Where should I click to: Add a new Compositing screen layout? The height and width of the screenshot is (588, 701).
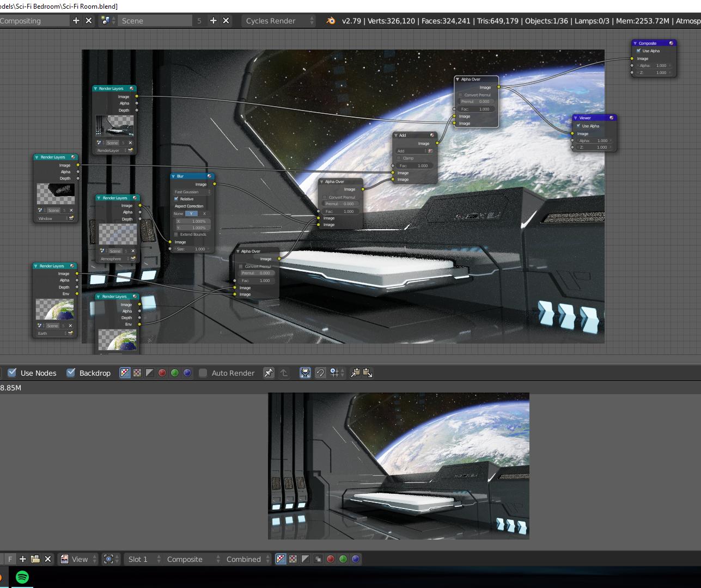pos(76,21)
